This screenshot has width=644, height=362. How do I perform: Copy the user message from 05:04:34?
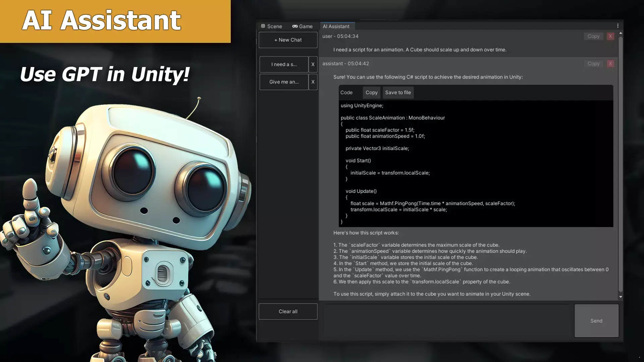[593, 36]
